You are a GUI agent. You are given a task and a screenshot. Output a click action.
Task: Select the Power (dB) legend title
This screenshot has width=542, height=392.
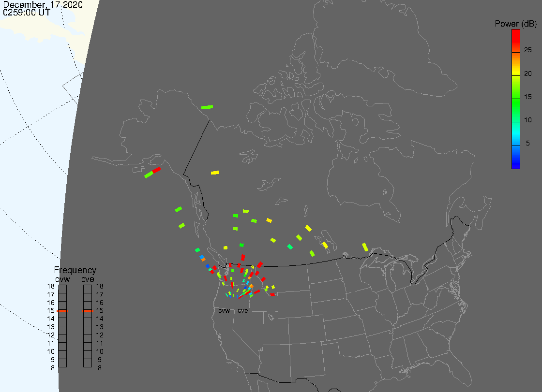(x=516, y=24)
